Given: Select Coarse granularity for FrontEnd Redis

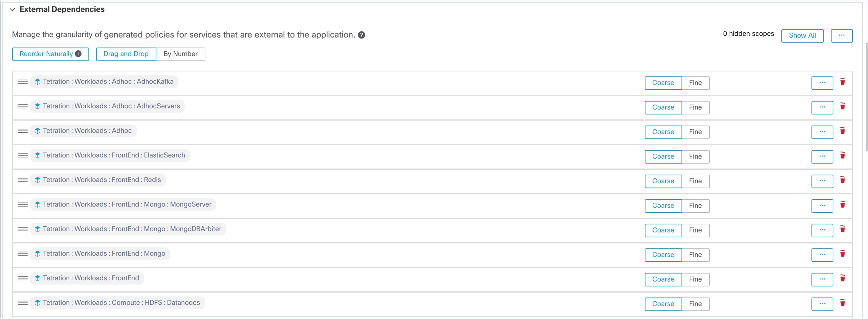Looking at the screenshot, I should pos(663,181).
